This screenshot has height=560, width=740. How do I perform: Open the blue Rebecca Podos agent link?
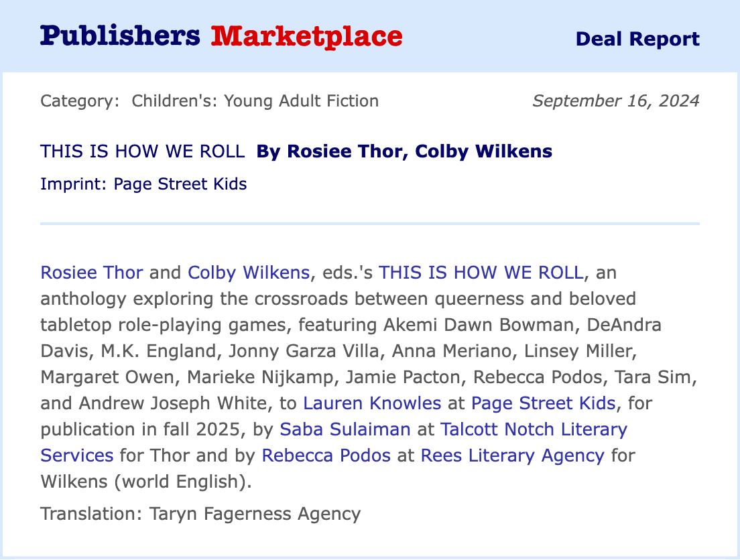click(x=326, y=456)
